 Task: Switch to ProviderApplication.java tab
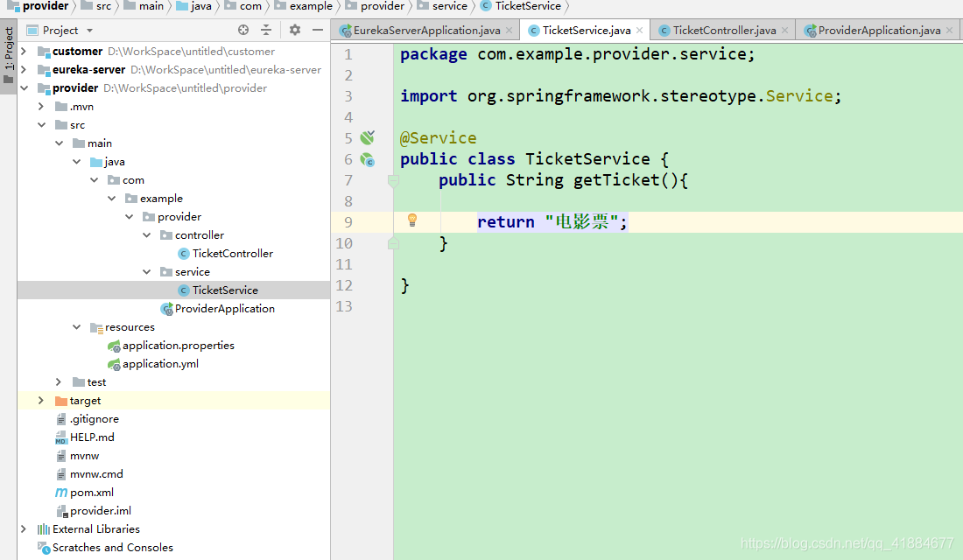879,30
